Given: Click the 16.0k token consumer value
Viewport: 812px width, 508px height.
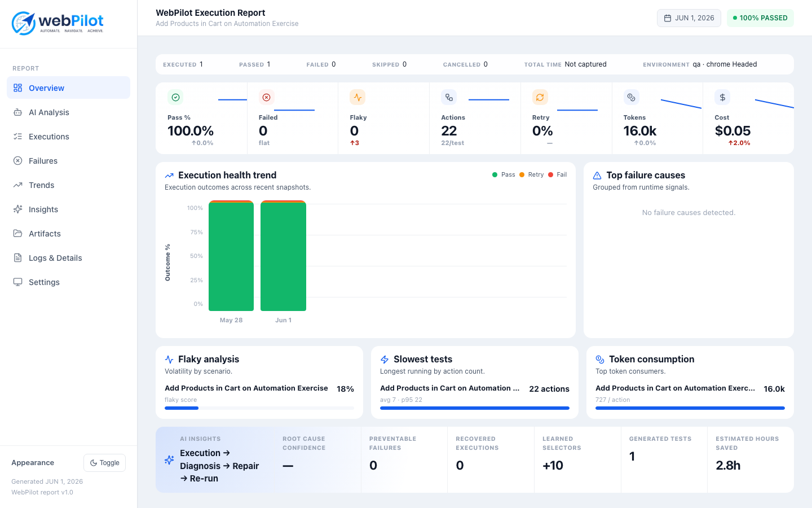Looking at the screenshot, I should coord(774,389).
